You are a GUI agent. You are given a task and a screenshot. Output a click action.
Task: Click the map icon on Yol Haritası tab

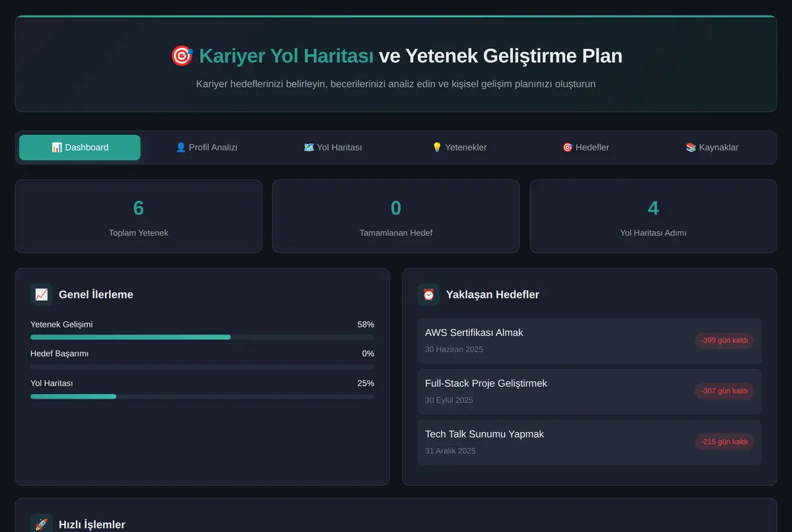[x=309, y=147]
